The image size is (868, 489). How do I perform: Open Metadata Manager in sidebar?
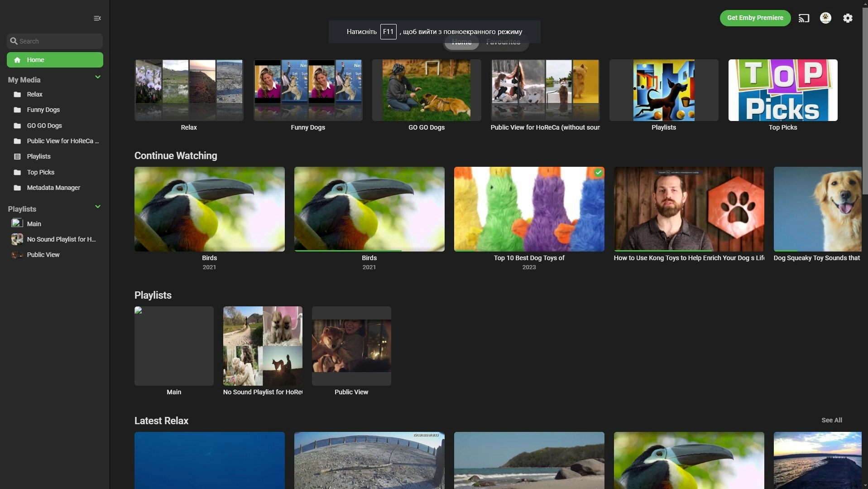pos(55,188)
